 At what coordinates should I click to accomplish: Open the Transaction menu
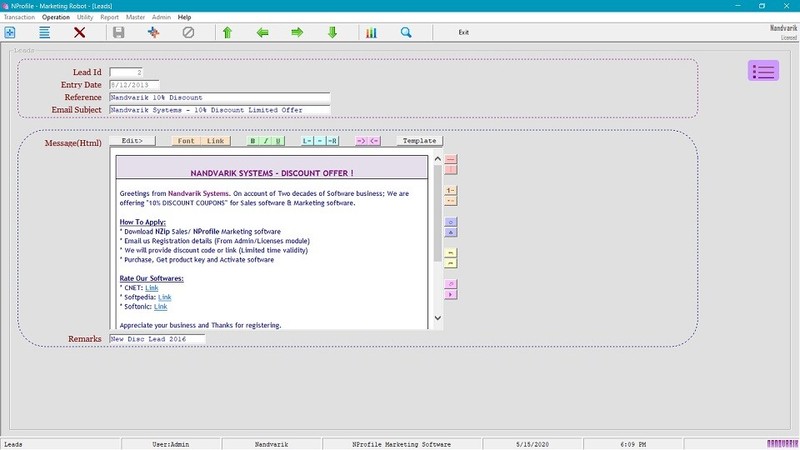coord(19,17)
